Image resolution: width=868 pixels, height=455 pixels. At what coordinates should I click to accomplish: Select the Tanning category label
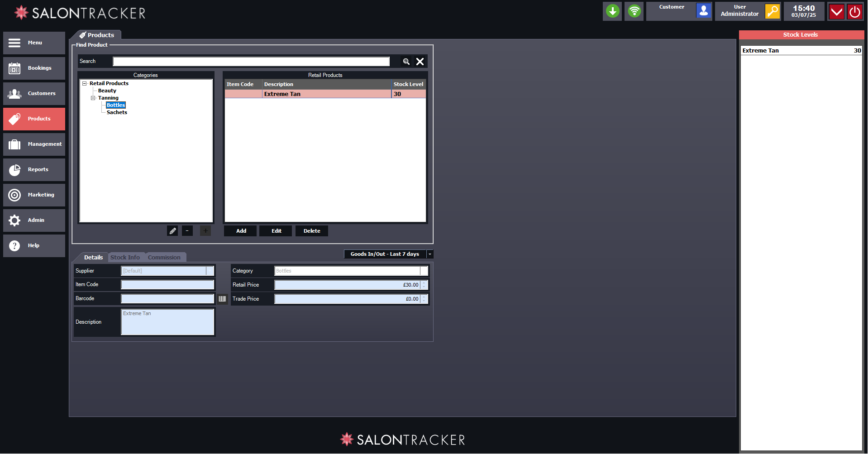pos(108,98)
